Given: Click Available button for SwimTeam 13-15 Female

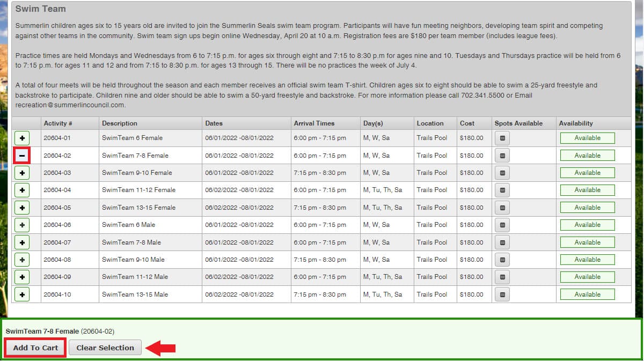Looking at the screenshot, I should pyautogui.click(x=587, y=208).
